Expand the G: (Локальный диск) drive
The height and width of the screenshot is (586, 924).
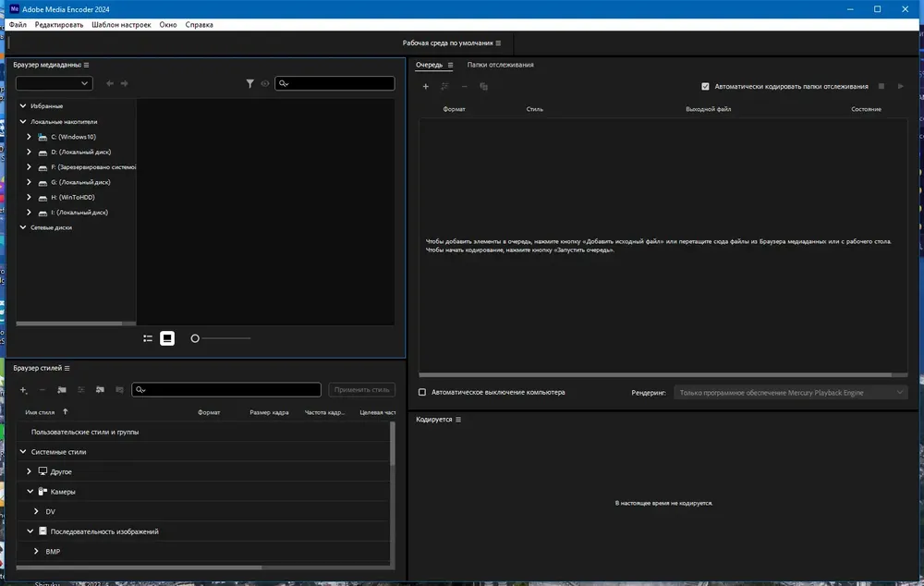[29, 182]
